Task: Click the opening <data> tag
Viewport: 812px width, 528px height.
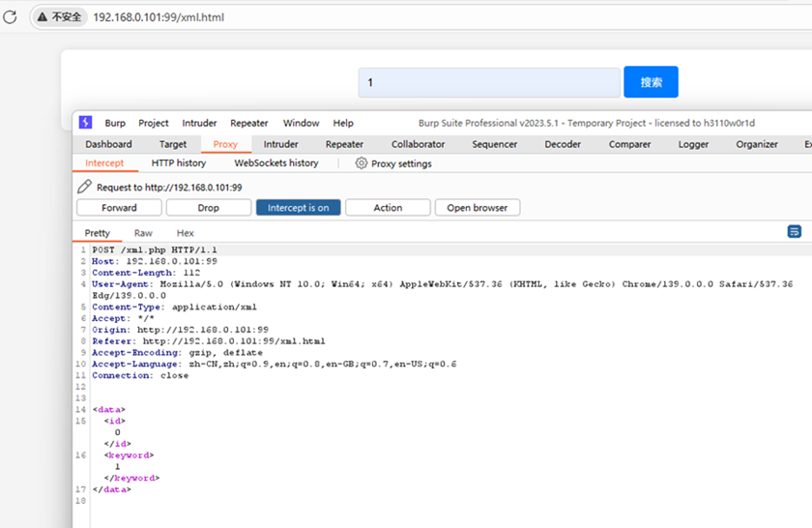Action: pyautogui.click(x=109, y=409)
